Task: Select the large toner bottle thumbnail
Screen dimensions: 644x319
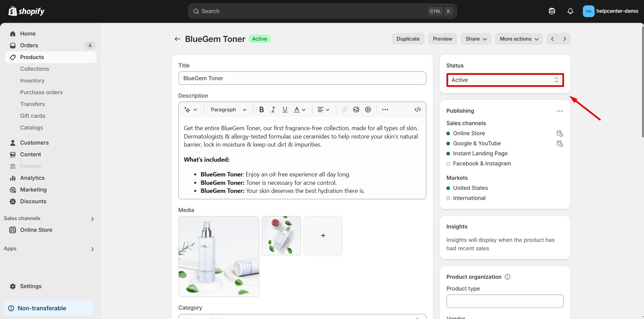Action: [219, 256]
